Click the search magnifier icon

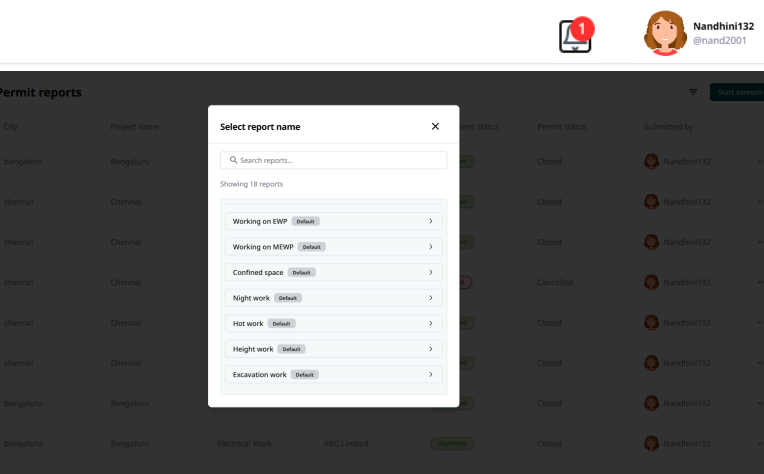coord(233,160)
